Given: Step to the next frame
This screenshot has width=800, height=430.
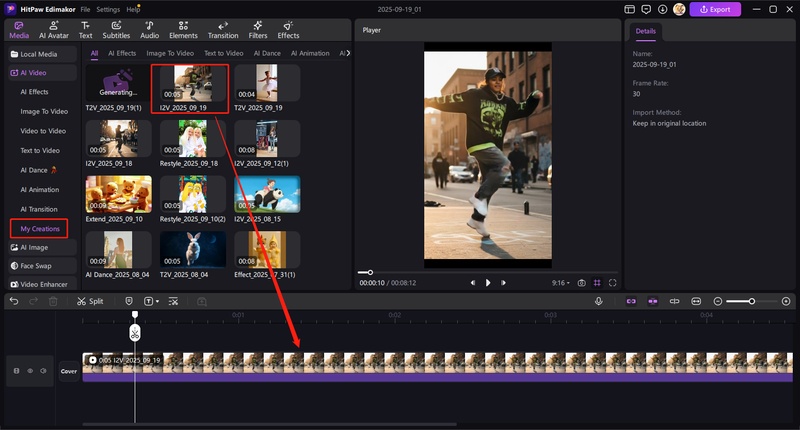Looking at the screenshot, I should click(x=504, y=283).
